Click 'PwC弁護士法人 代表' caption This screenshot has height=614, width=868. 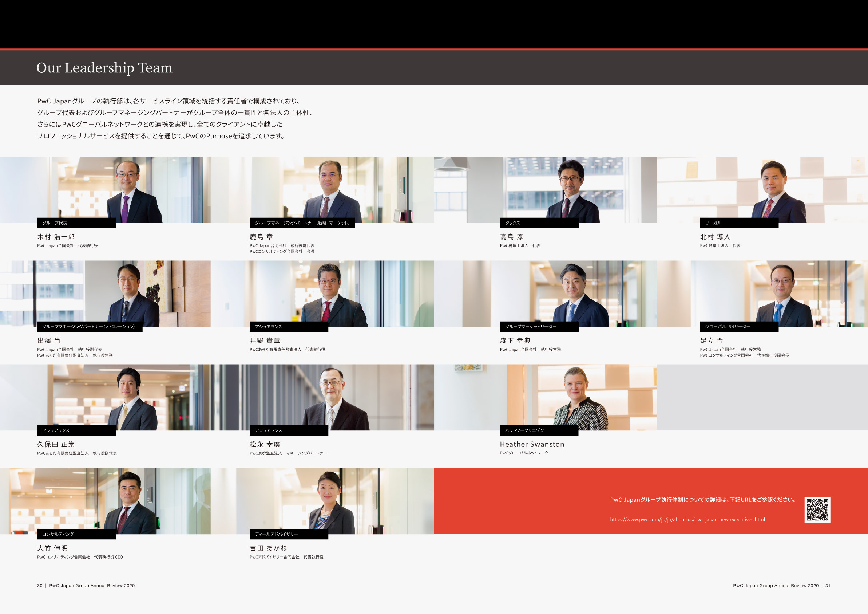(720, 245)
